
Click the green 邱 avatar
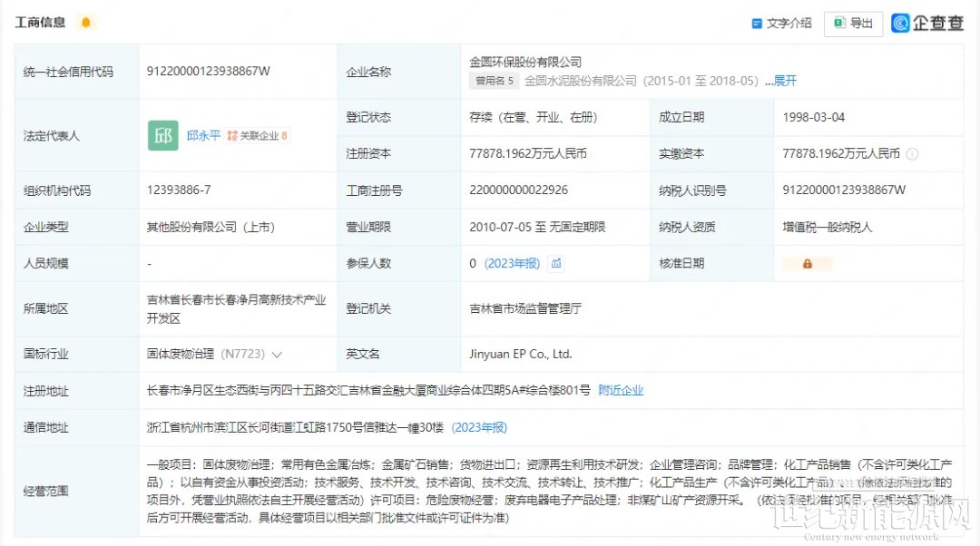tap(163, 135)
